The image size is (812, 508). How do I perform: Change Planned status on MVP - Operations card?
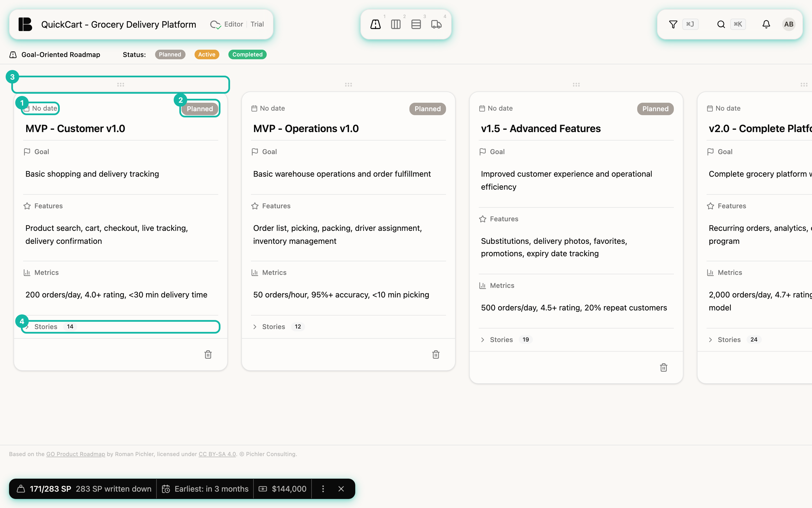427,109
